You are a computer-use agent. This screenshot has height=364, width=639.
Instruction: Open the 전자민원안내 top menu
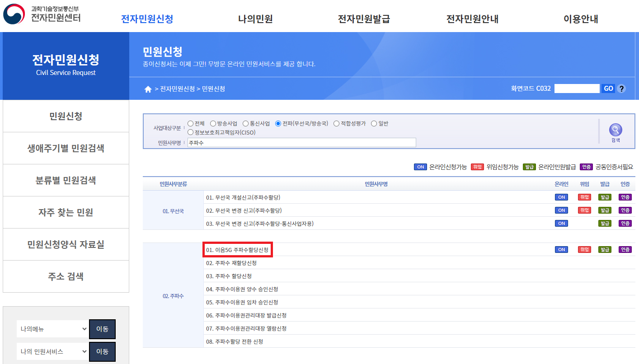(x=472, y=19)
